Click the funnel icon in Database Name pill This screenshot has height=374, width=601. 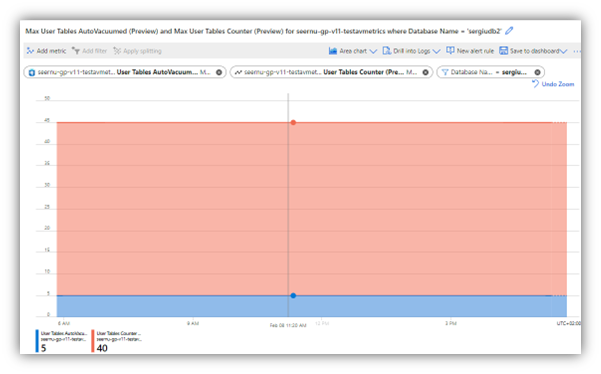(x=445, y=72)
